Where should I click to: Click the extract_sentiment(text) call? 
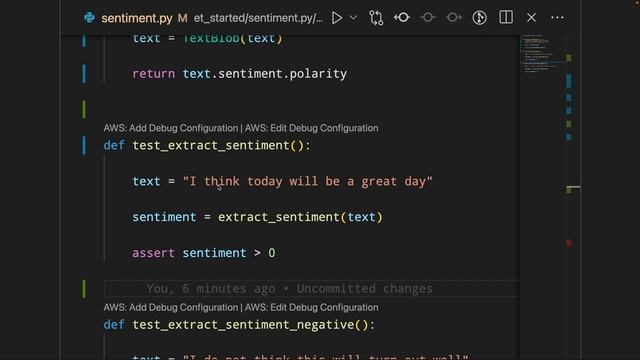[300, 217]
